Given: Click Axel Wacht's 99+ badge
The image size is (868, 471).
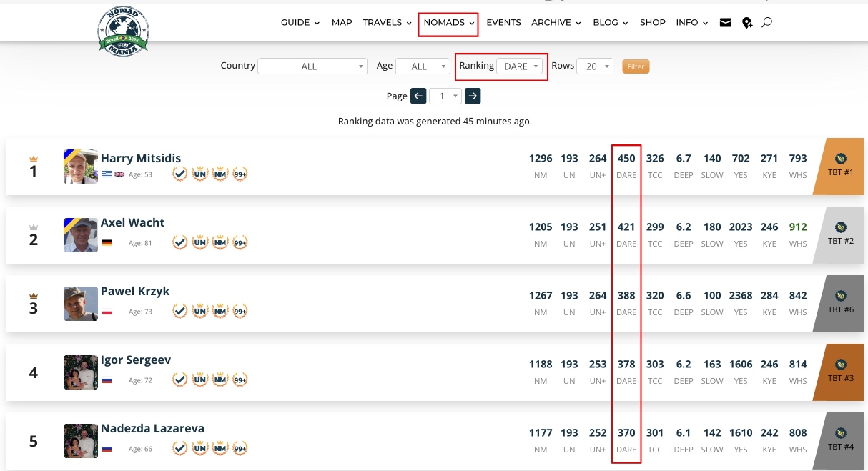Looking at the screenshot, I should click(240, 242).
